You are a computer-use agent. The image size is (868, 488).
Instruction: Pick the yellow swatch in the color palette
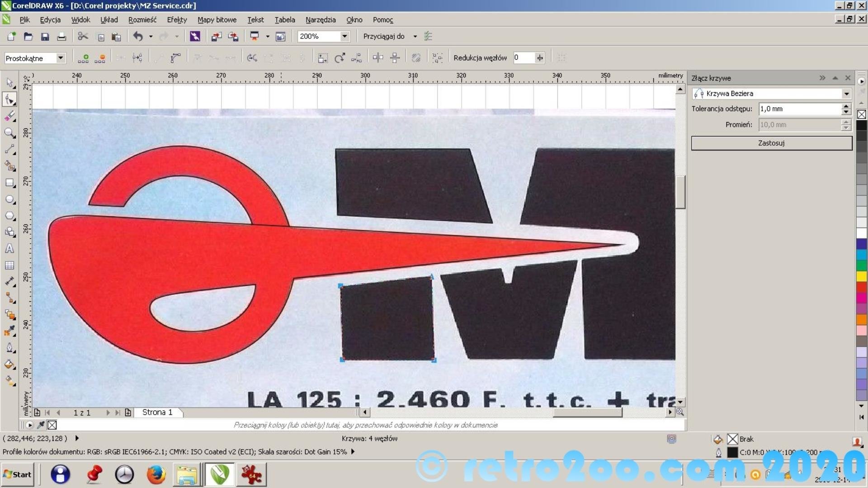862,276
